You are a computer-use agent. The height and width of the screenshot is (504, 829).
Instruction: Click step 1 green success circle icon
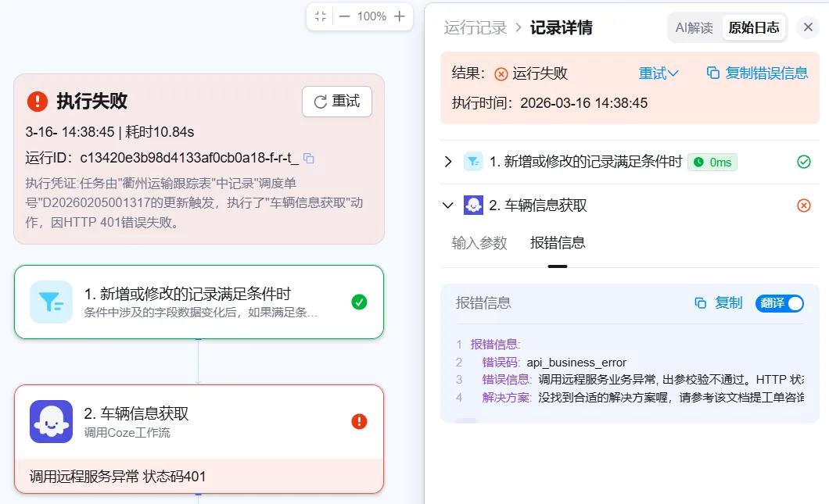click(804, 162)
